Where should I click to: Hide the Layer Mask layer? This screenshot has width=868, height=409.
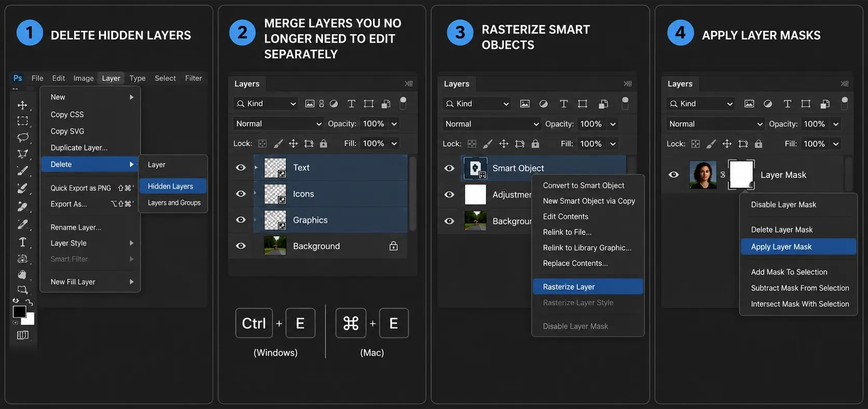pyautogui.click(x=673, y=174)
